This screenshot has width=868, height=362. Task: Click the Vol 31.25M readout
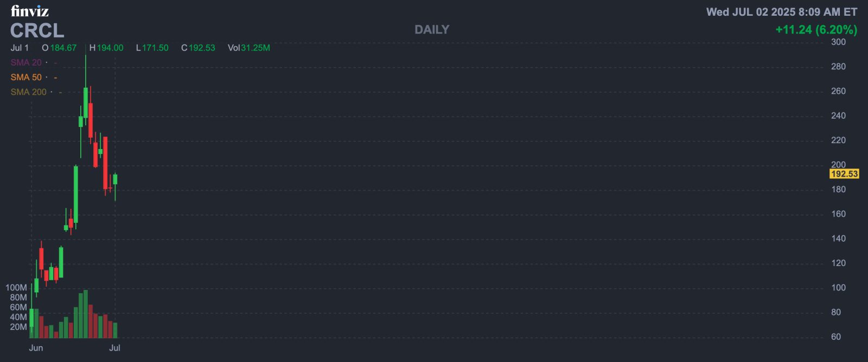[249, 48]
